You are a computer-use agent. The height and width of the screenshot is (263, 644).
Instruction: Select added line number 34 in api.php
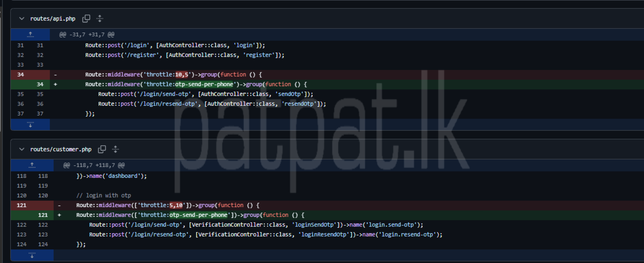pyautogui.click(x=40, y=84)
